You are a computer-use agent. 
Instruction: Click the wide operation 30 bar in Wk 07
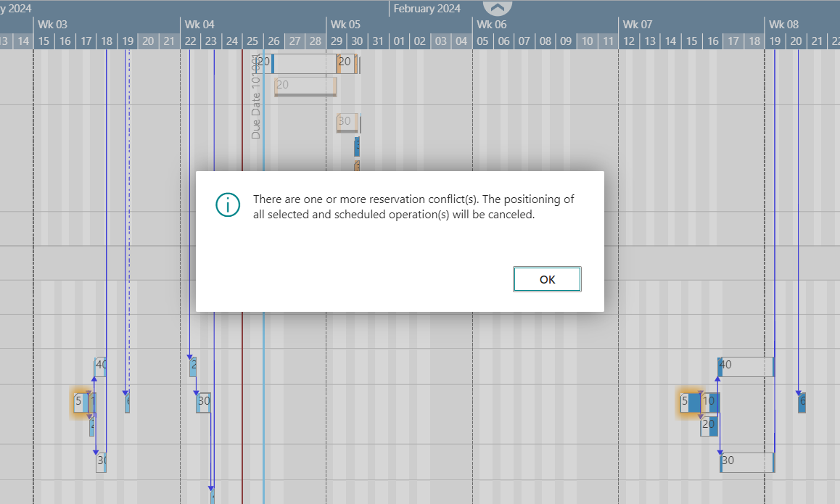[x=747, y=461]
